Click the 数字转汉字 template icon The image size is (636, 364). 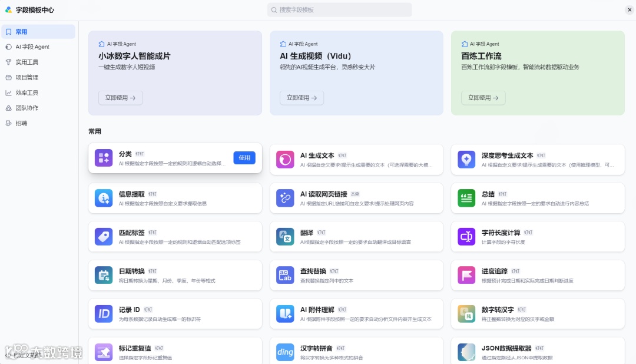pyautogui.click(x=466, y=314)
